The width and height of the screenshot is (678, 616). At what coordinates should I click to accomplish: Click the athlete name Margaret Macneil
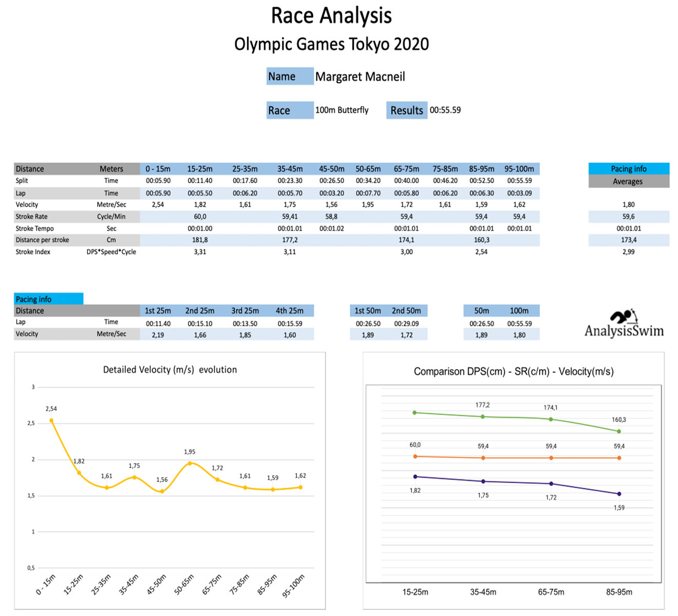(360, 77)
